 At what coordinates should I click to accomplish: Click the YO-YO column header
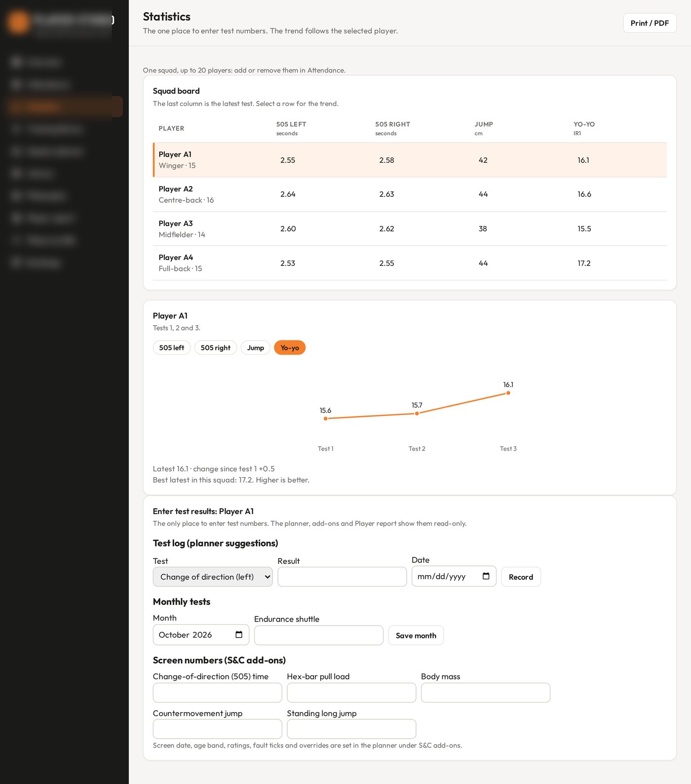coord(584,124)
